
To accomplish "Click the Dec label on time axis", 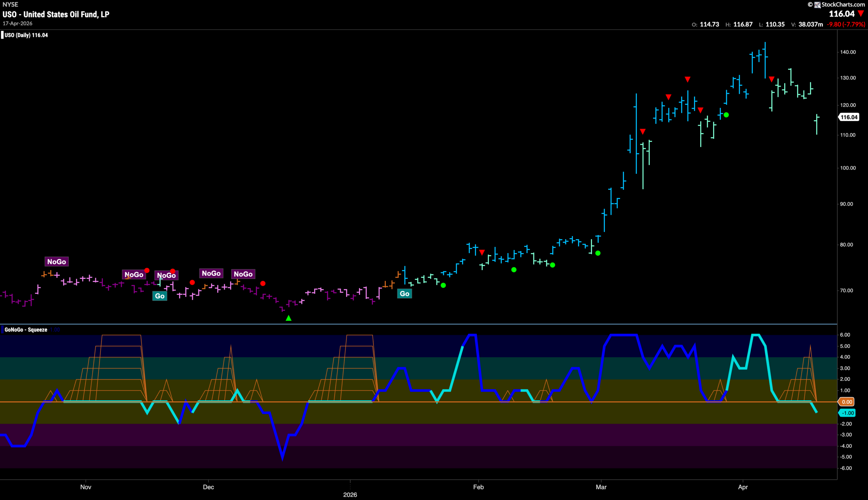I will tap(208, 487).
